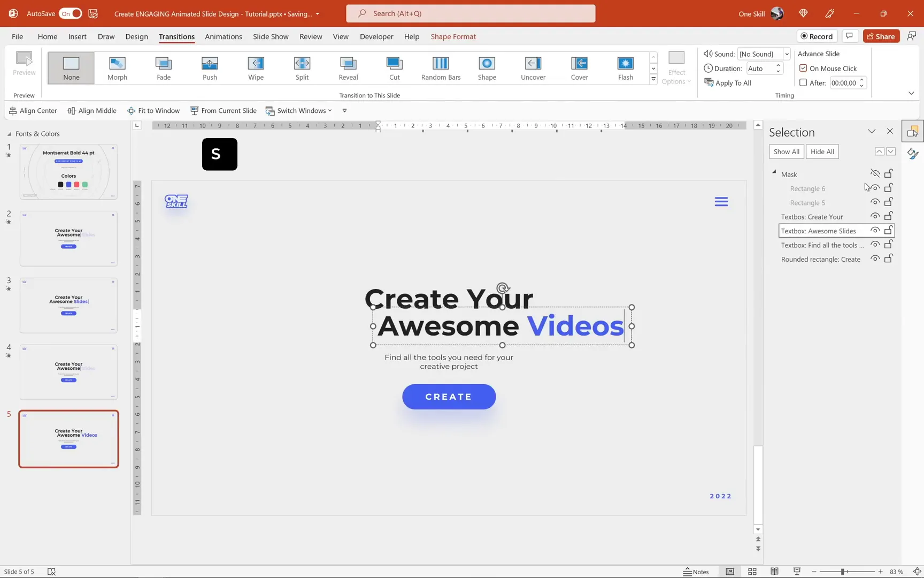This screenshot has height=578, width=924.
Task: Hide the Rectangle 6 layer
Action: (875, 188)
